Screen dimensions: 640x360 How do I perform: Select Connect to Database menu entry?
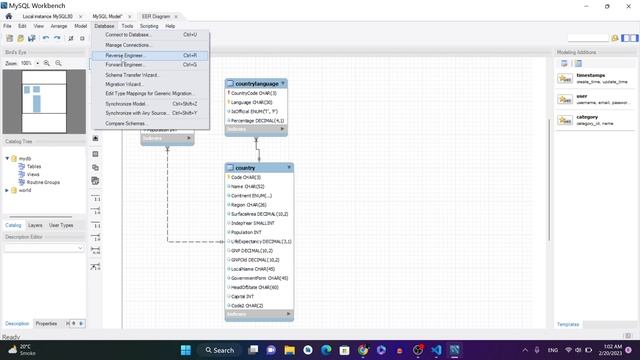tap(150, 35)
